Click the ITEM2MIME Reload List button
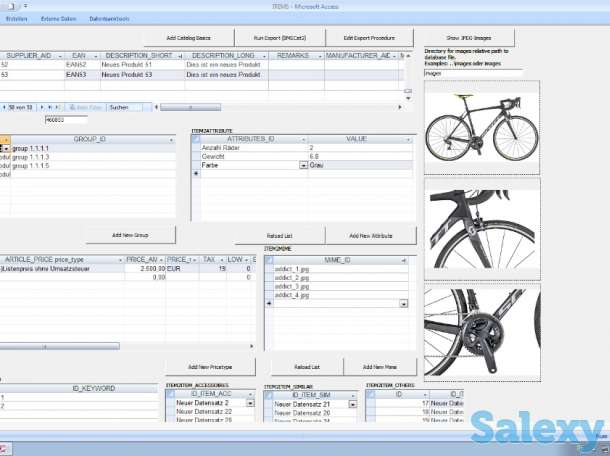Viewport: 610px width, 456px height. [x=307, y=367]
